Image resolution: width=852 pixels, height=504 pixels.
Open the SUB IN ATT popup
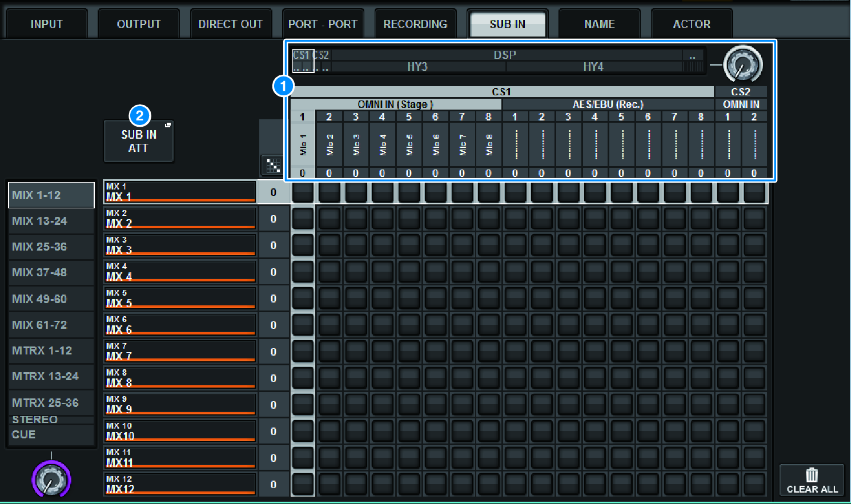139,142
